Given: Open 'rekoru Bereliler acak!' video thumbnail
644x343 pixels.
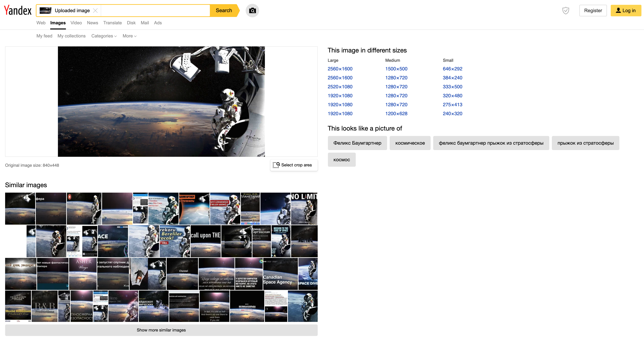Looking at the screenshot, I should tap(175, 241).
